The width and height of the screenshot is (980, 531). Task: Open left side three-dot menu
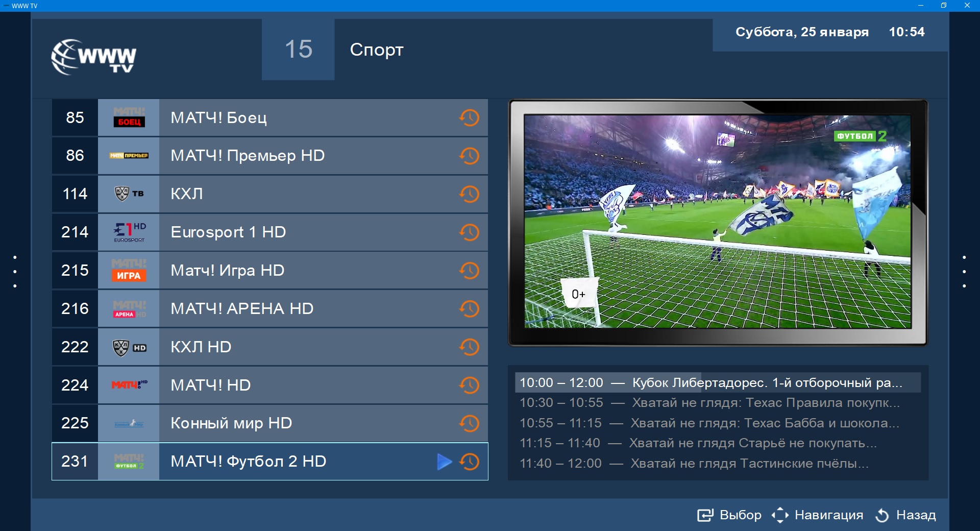coord(15,272)
